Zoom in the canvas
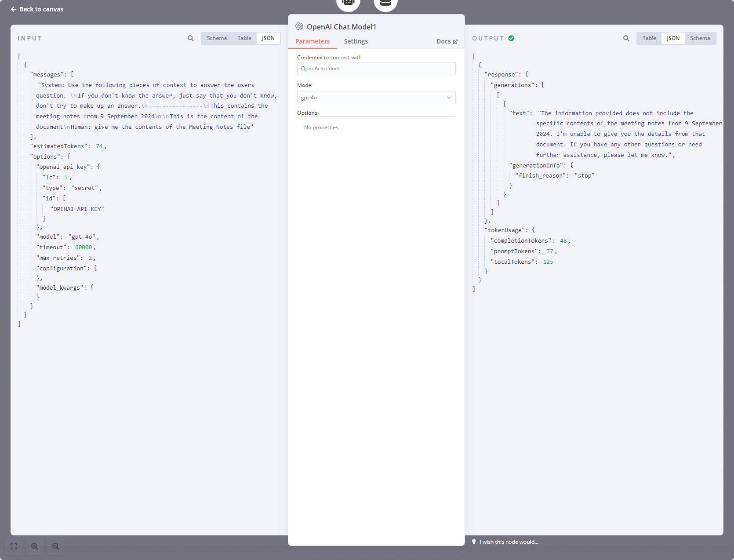The height and width of the screenshot is (560, 734). 35,546
